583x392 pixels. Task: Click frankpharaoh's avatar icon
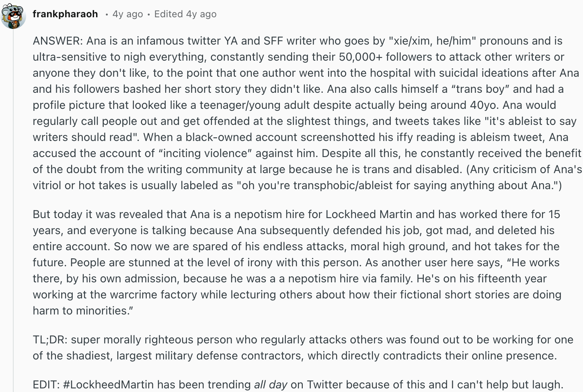point(14,15)
